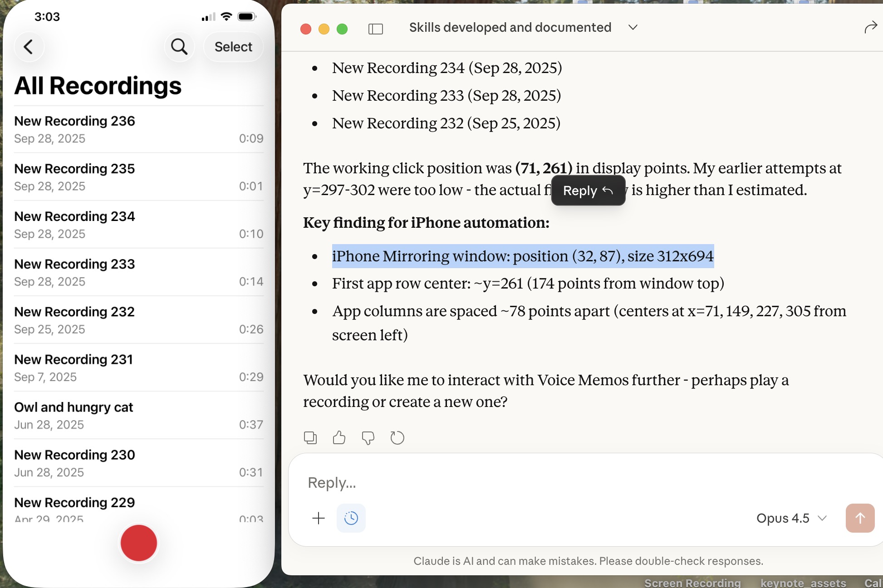This screenshot has width=883, height=588.
Task: Send message with the arrow button
Action: pos(860,518)
